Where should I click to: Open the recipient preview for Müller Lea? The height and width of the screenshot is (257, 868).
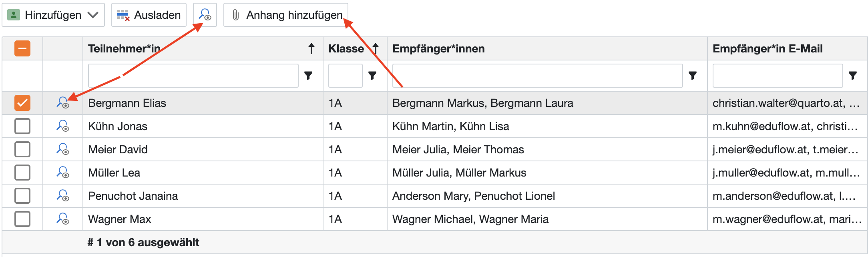click(x=63, y=173)
